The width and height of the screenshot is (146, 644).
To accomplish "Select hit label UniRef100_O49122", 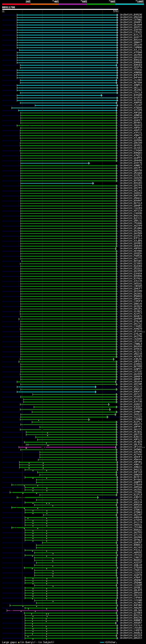I will [x=131, y=414].
